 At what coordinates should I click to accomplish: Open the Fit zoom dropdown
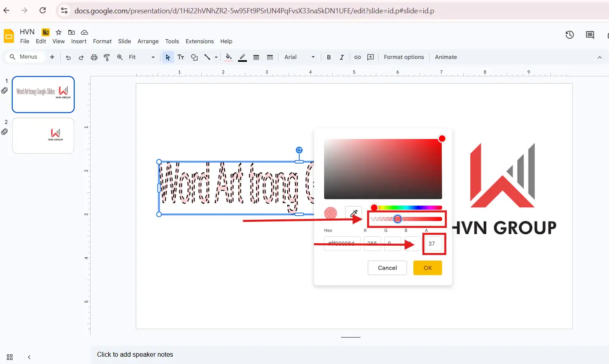point(153,57)
